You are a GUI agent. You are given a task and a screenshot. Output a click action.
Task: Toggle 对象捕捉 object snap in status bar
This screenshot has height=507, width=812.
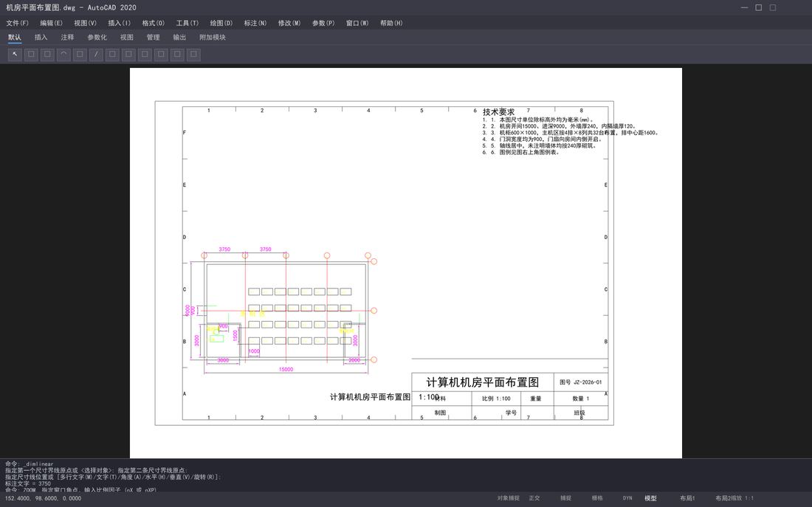click(x=508, y=498)
